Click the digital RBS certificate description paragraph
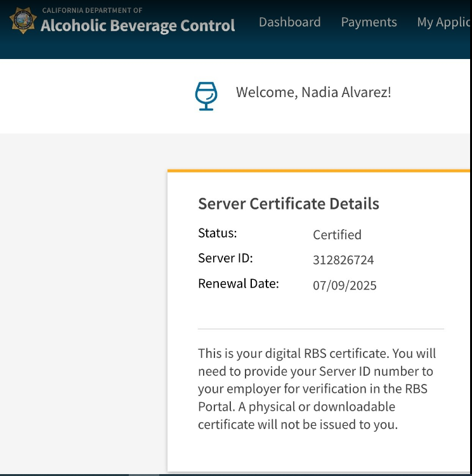The image size is (472, 476). (317, 388)
